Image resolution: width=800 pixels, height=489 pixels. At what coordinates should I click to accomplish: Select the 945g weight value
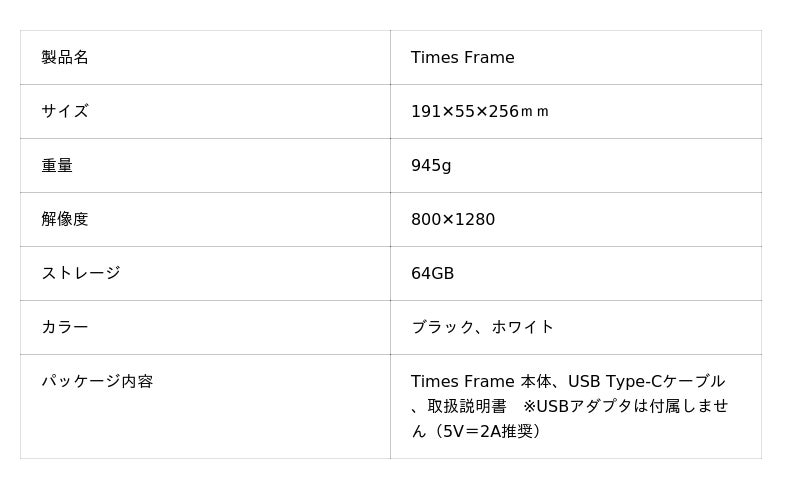431,166
